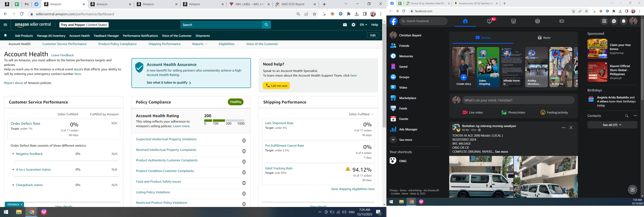644x217 pixels.
Task: Open Chrome extensions puzzle icon in Amazon window
Action: pyautogui.click(x=349, y=14)
